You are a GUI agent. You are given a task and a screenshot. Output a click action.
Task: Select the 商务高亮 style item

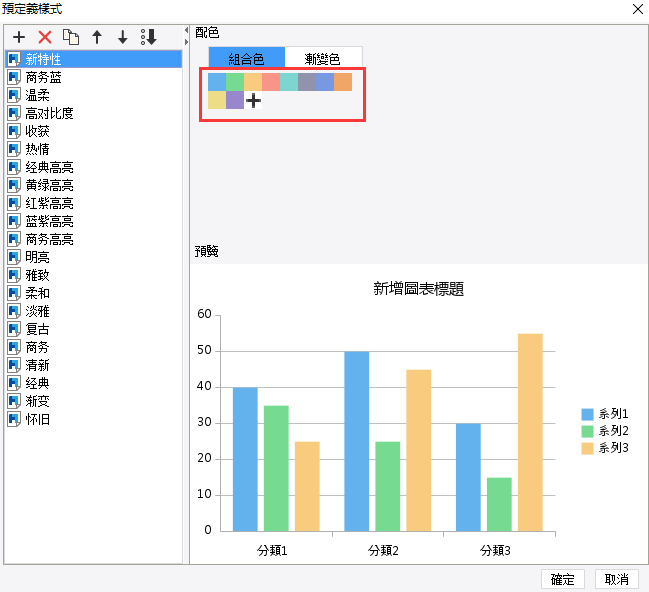point(94,239)
